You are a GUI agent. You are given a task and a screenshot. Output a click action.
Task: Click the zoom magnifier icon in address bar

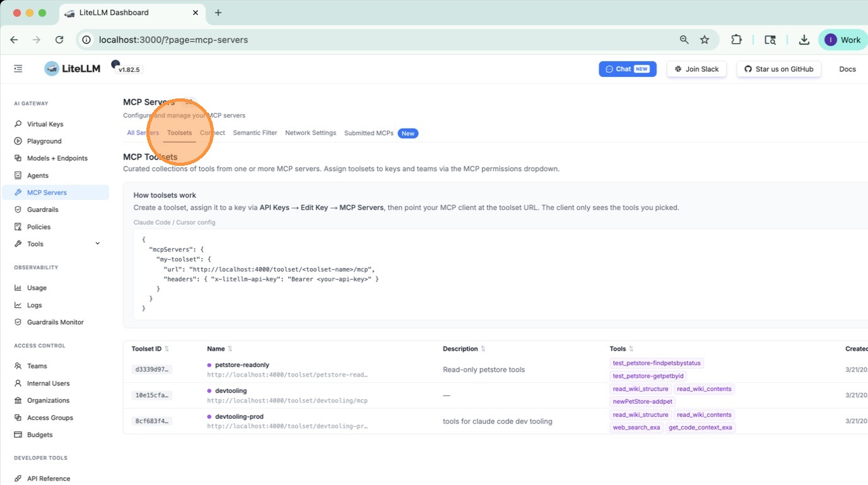pyautogui.click(x=684, y=40)
